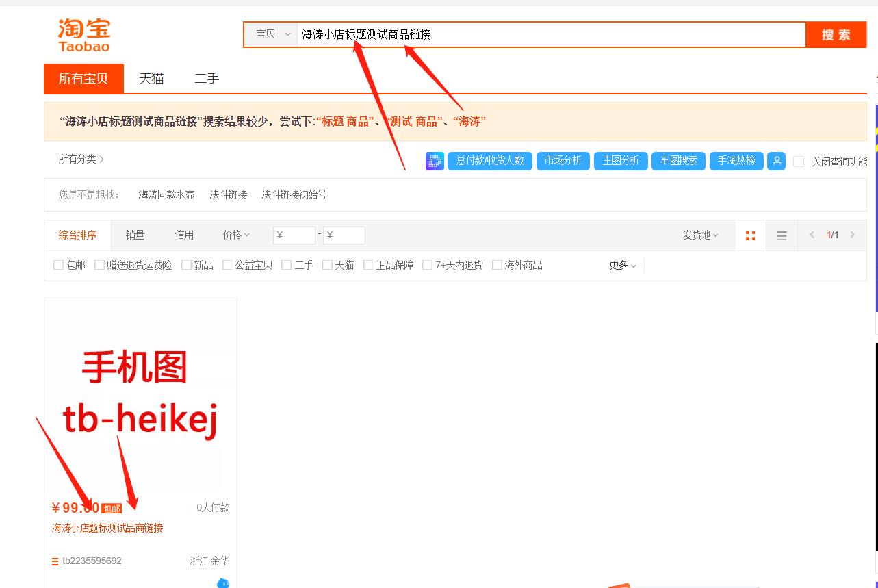The image size is (878, 588).
Task: Switch to list view layout
Action: click(x=782, y=235)
